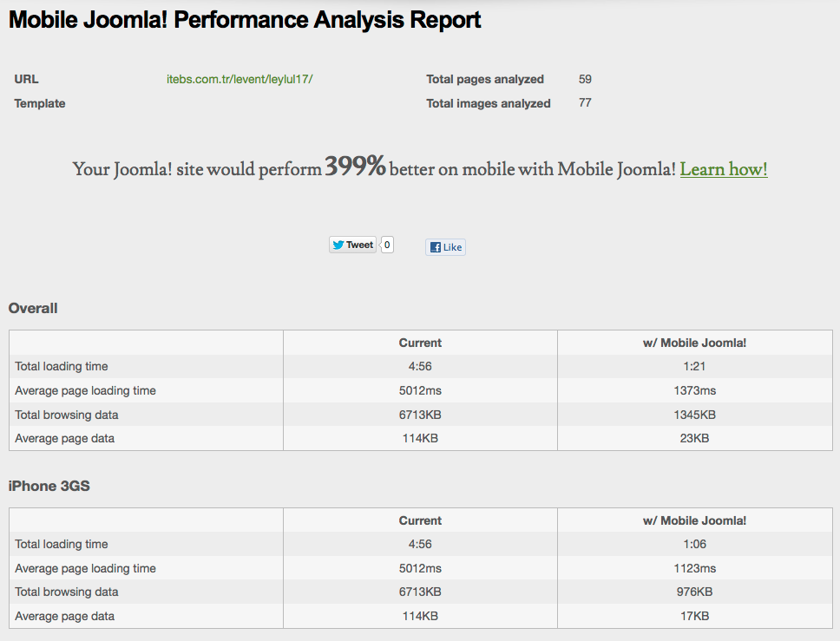Follow the Learn how! link

[x=724, y=169]
